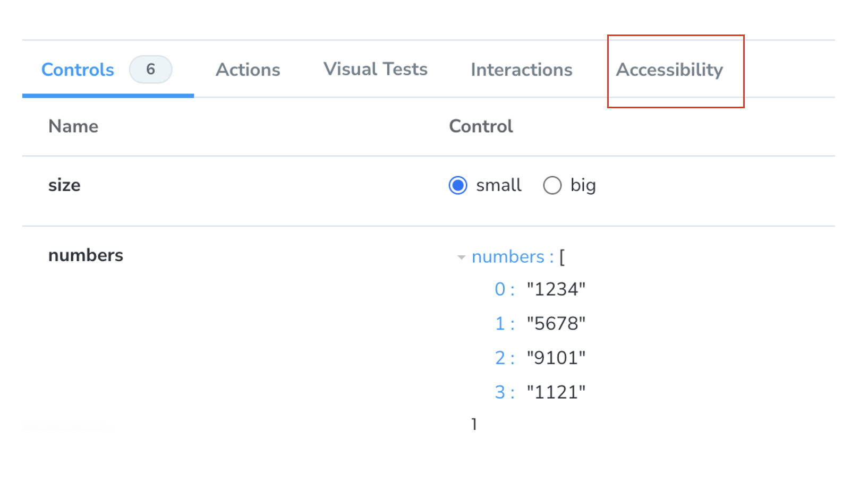
Task: Go to the Interactions tab
Action: click(521, 70)
